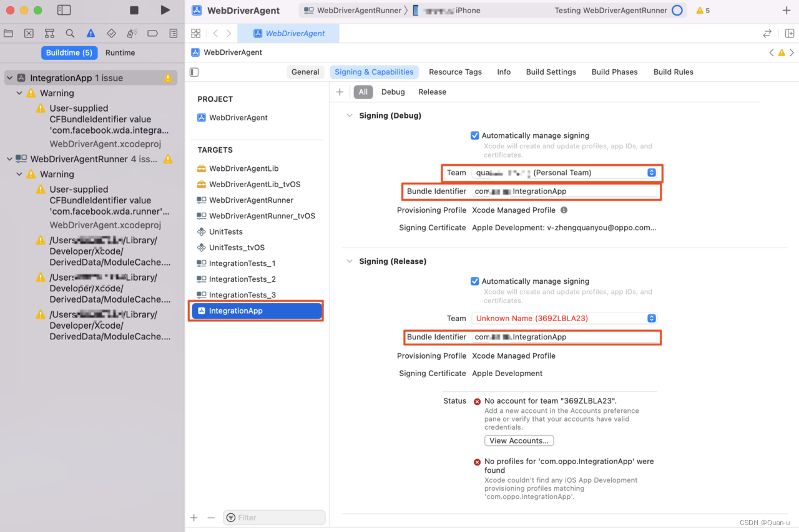This screenshot has height=532, width=799.
Task: Choose the iPhone run destination
Action: click(x=447, y=10)
